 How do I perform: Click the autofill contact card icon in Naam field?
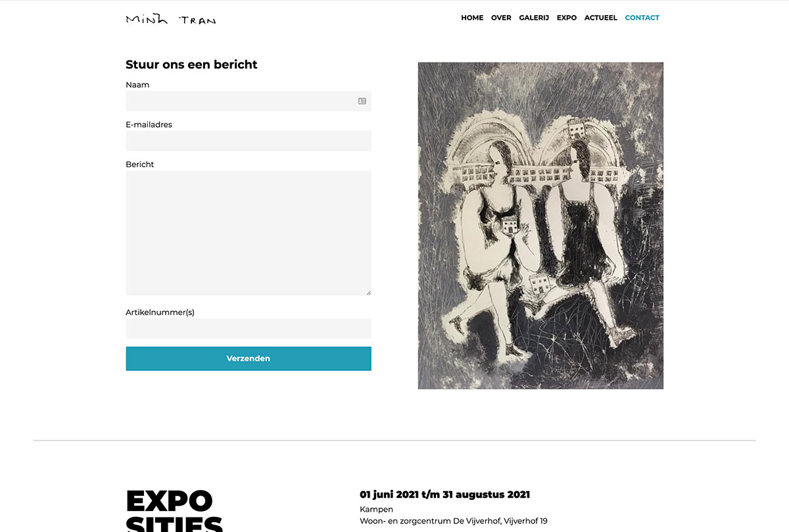362,101
